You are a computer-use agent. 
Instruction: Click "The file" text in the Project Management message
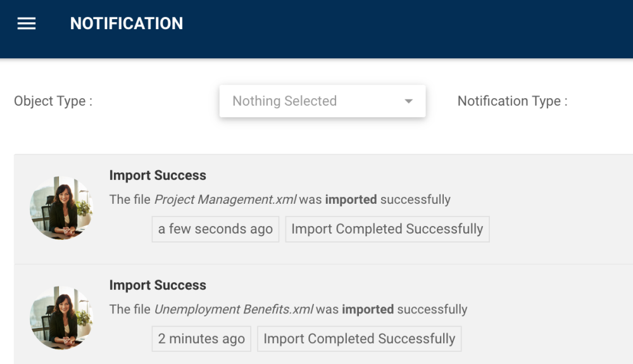(x=130, y=199)
